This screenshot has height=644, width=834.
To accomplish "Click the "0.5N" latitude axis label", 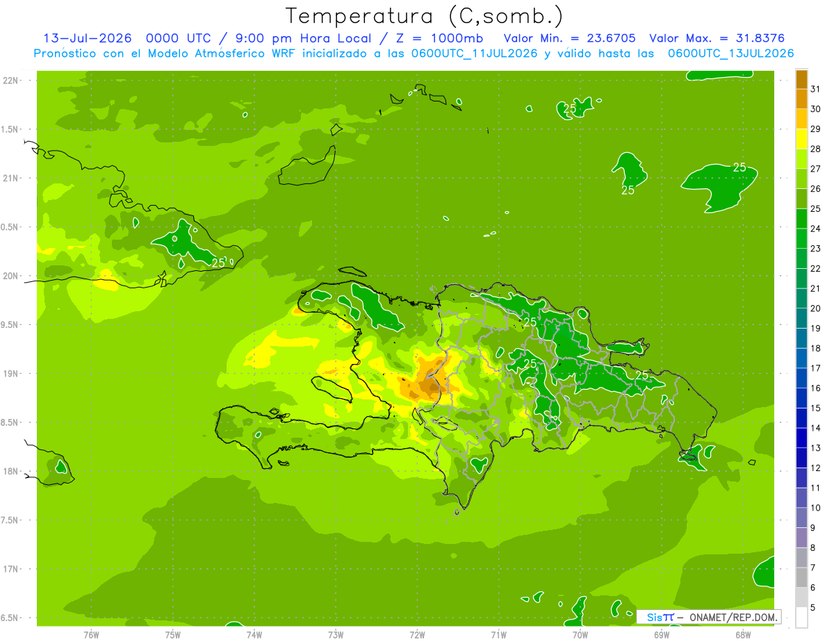I will pos(10,227).
